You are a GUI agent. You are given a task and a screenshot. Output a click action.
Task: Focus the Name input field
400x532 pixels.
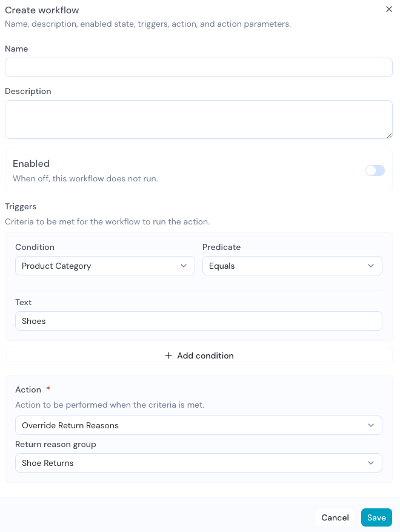tap(199, 67)
